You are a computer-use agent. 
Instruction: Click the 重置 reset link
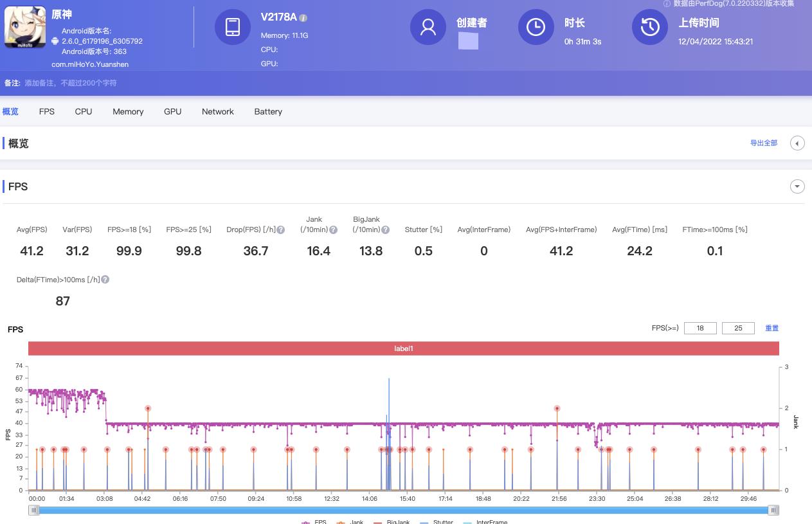771,328
